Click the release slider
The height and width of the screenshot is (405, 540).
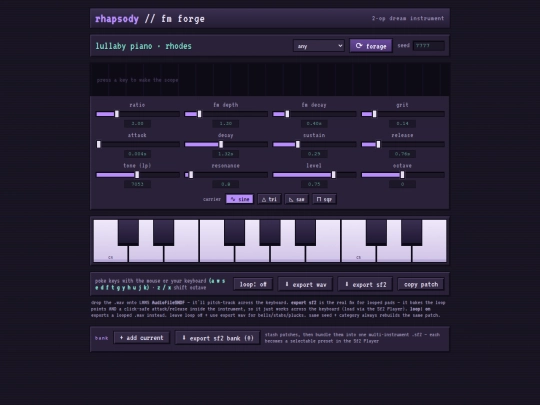403,144
